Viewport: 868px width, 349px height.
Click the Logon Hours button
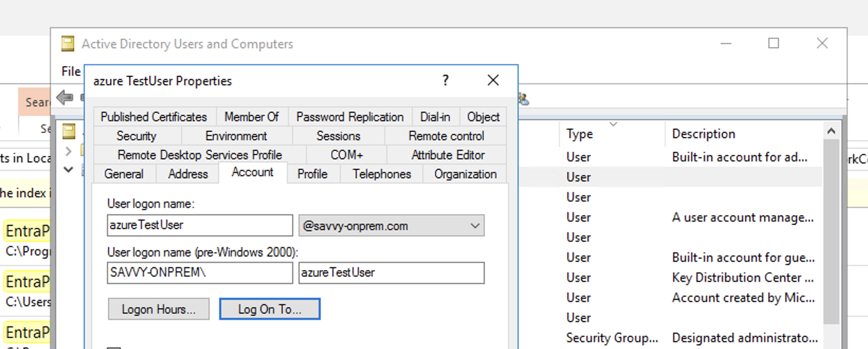click(x=158, y=309)
